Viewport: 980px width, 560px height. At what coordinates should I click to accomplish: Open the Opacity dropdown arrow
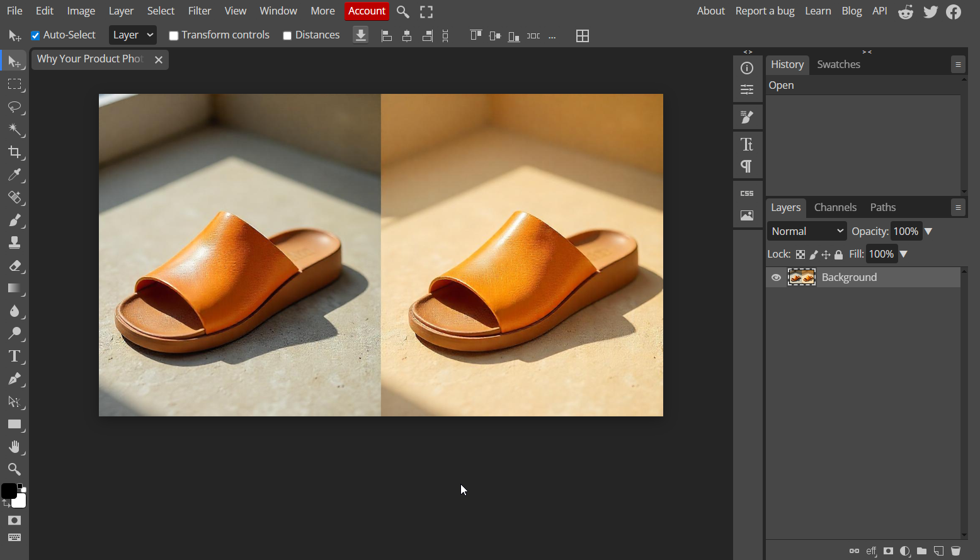(929, 231)
